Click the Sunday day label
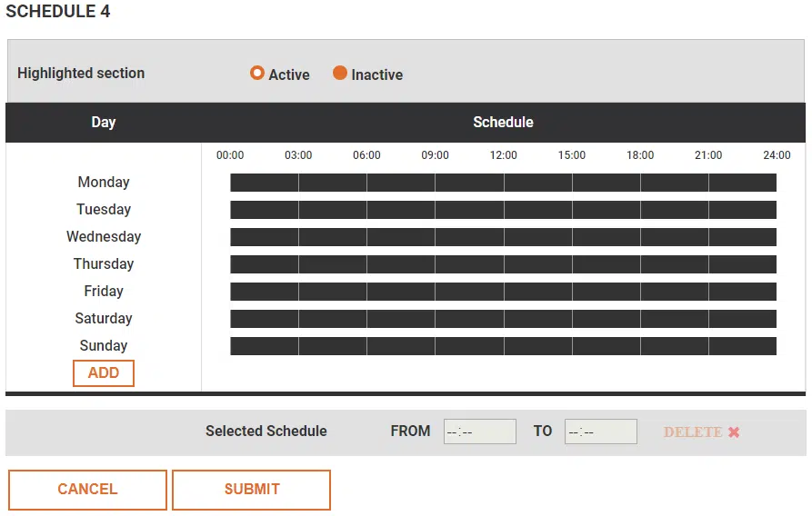Viewport: 812px width, 516px height. [x=104, y=346]
